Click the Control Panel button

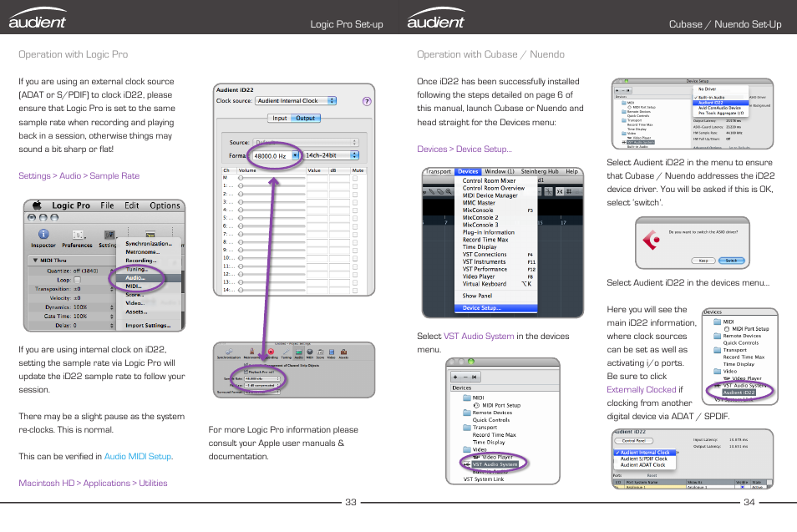point(634,440)
